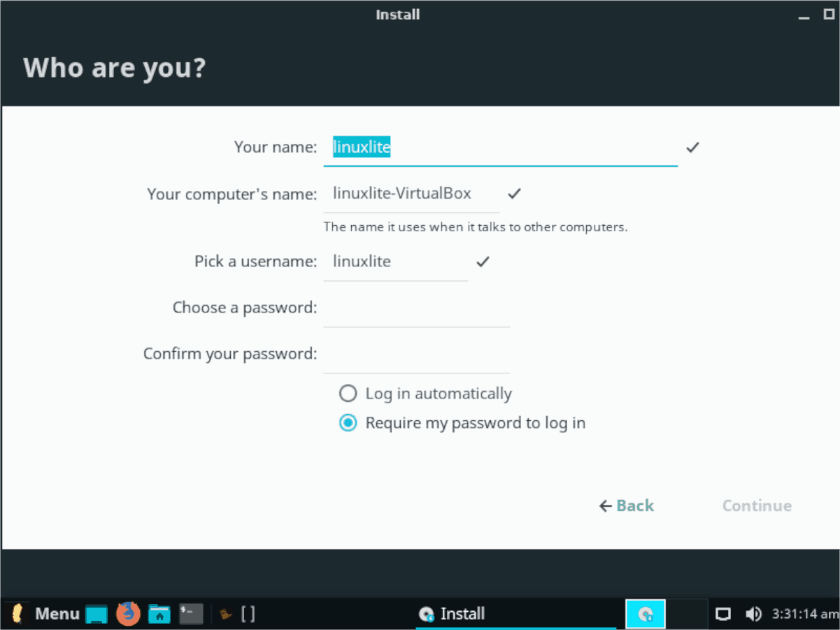Maximize the Install window
This screenshot has width=840, height=630.
830,14
